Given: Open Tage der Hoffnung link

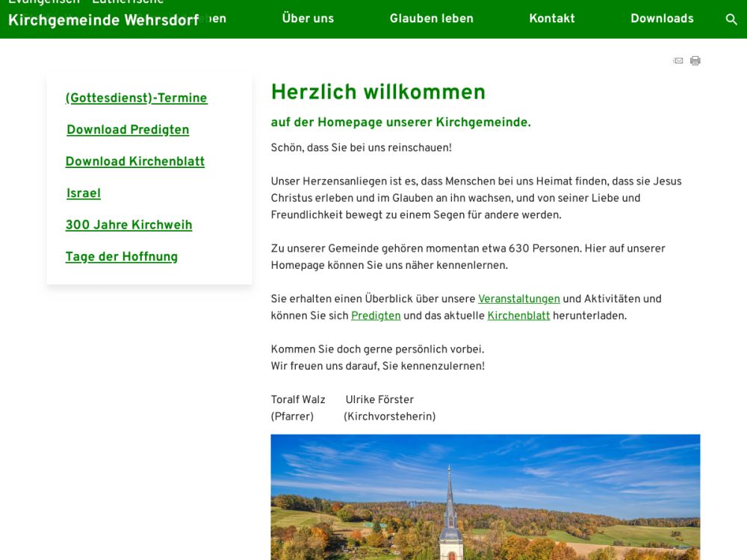Looking at the screenshot, I should (122, 257).
